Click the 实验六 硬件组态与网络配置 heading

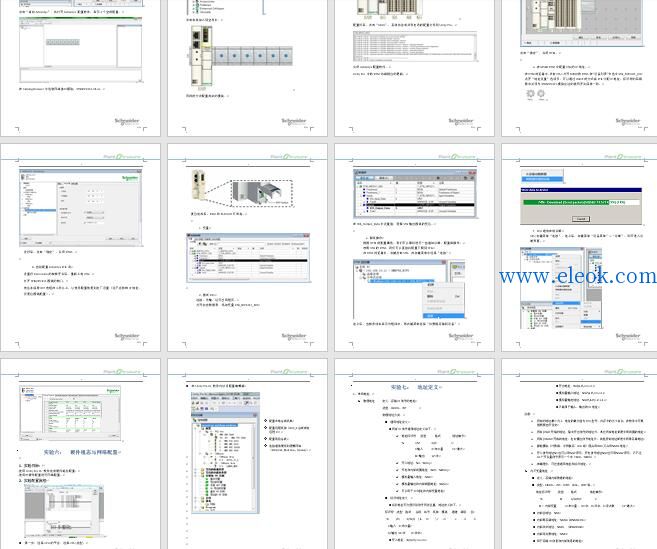pos(82,452)
